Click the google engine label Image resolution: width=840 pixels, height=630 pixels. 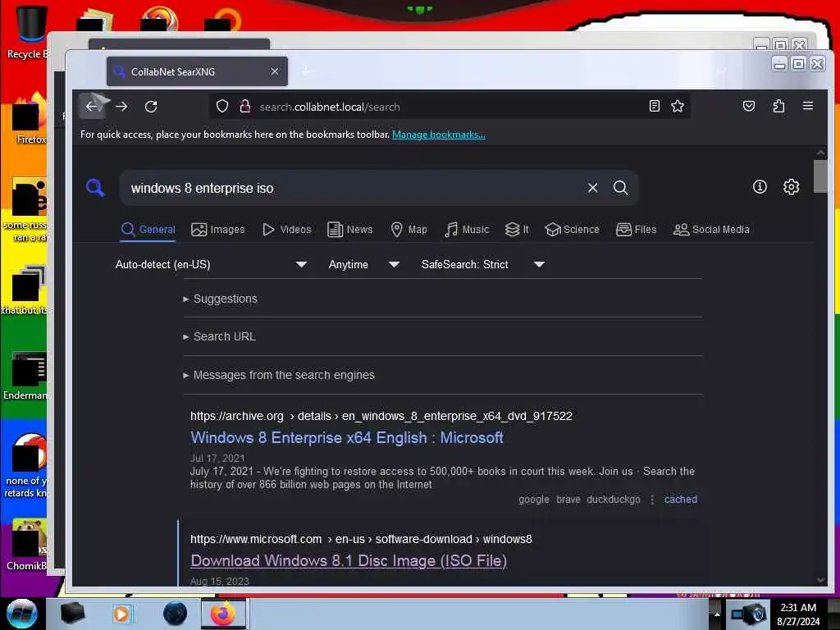pyautogui.click(x=533, y=500)
